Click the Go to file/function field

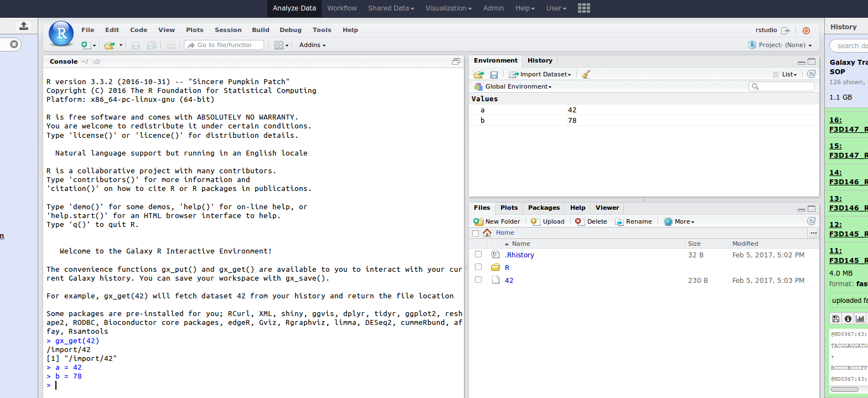224,45
